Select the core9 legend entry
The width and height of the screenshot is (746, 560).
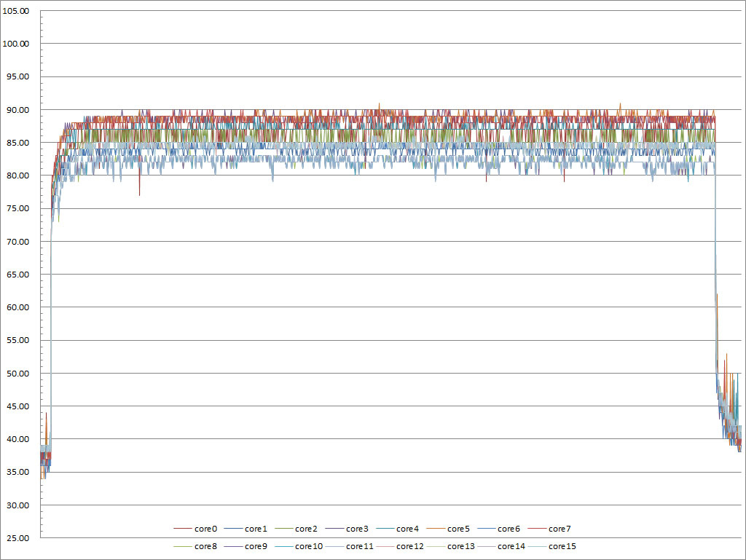pyautogui.click(x=246, y=546)
